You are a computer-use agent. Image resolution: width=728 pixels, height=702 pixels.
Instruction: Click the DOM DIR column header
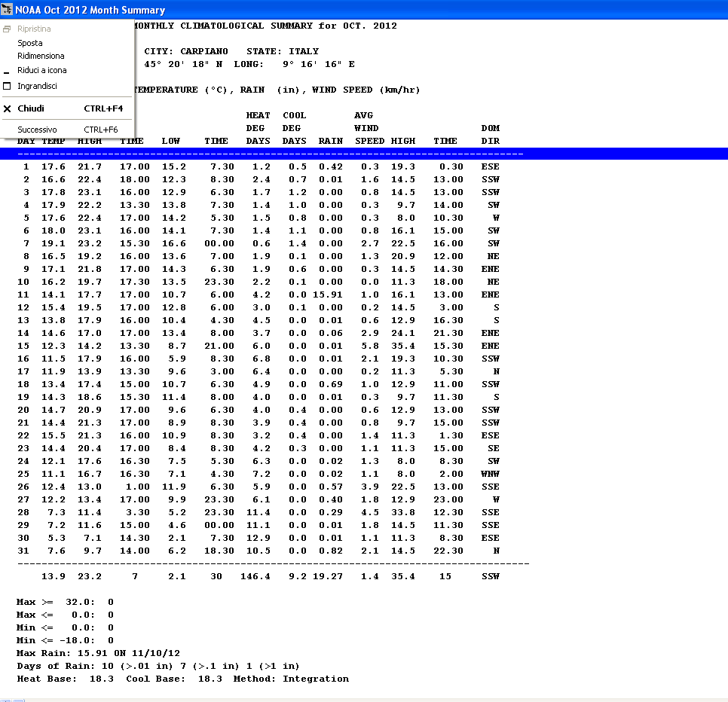click(x=490, y=134)
